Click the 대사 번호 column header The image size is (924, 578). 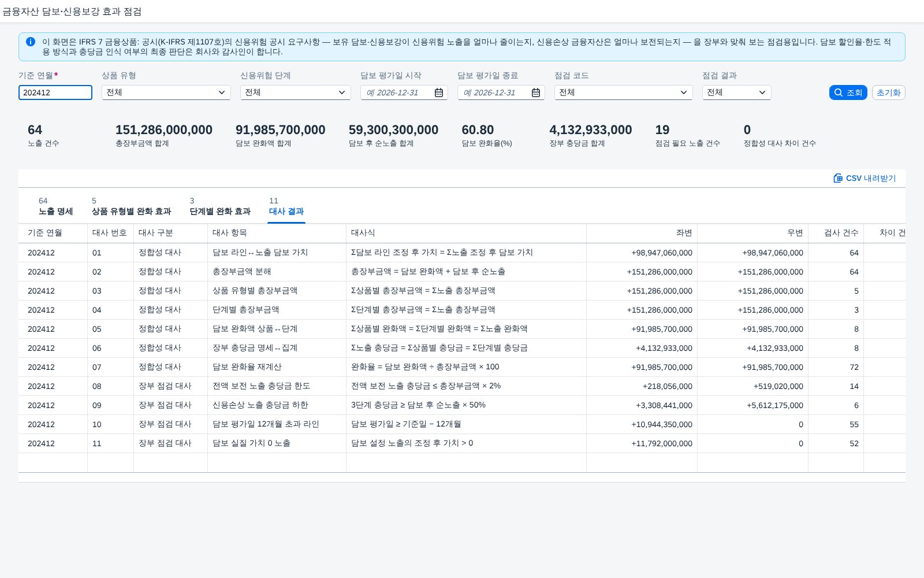pyautogui.click(x=111, y=233)
